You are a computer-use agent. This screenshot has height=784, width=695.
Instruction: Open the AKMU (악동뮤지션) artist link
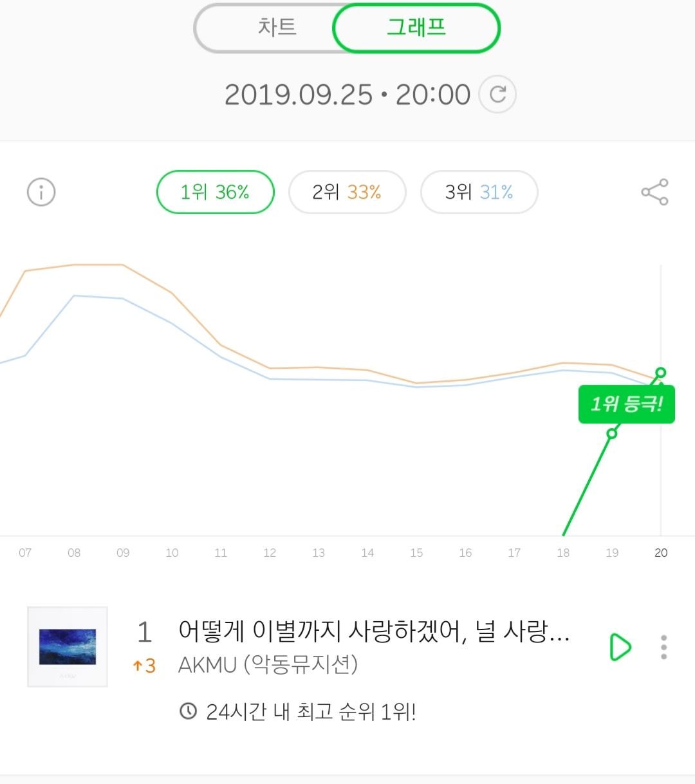pos(268,664)
